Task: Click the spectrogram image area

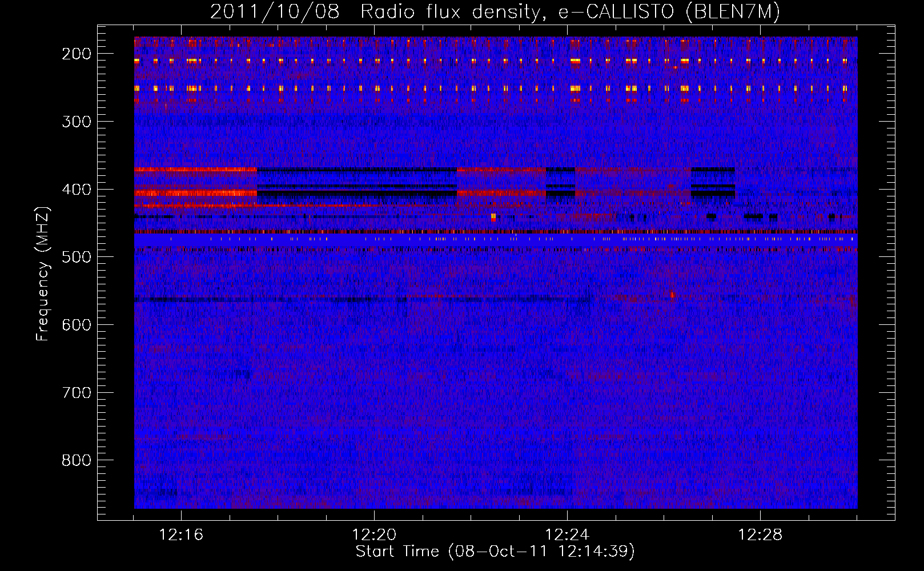Action: click(x=496, y=272)
